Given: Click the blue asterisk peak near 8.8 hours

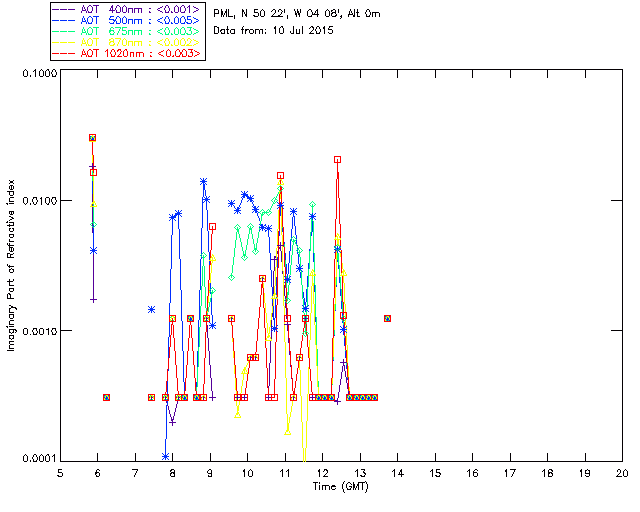Looking at the screenshot, I should click(203, 181).
